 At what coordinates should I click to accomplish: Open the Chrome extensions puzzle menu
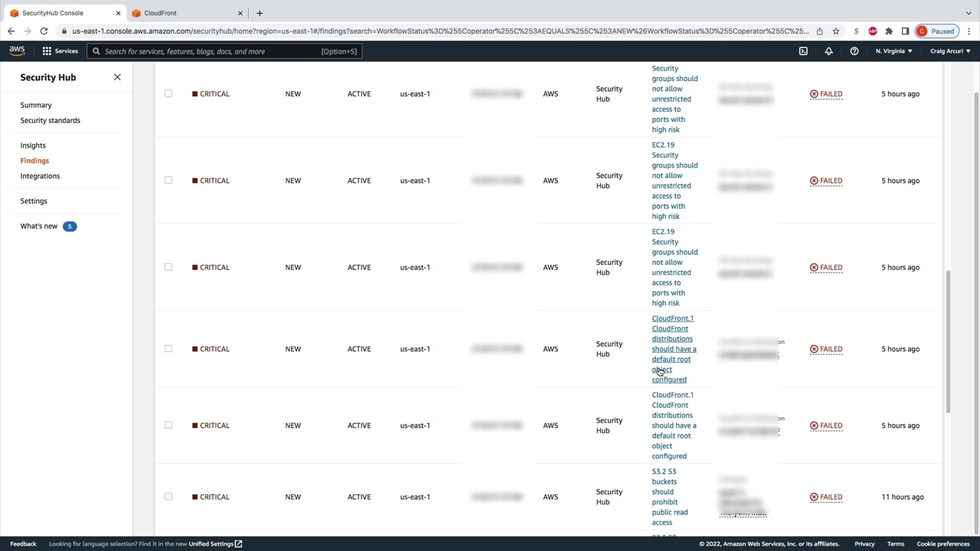(889, 31)
